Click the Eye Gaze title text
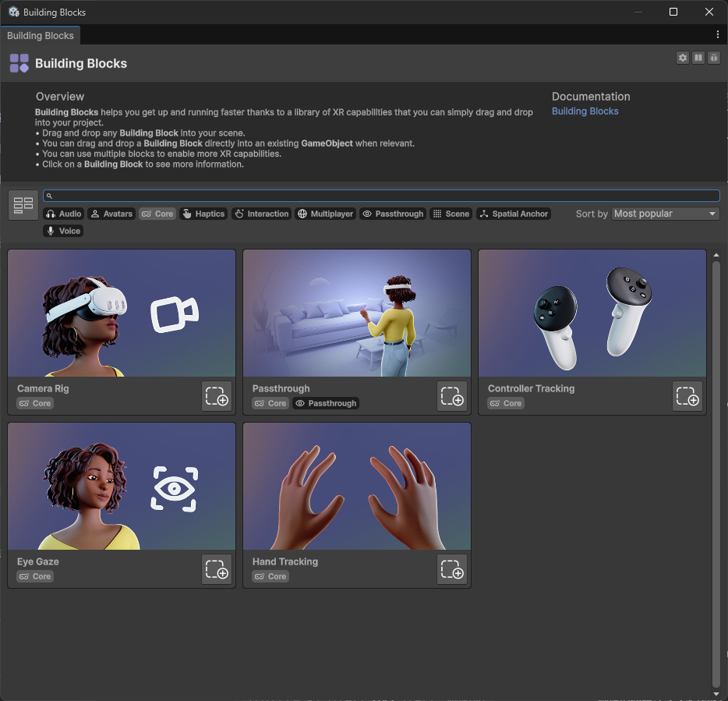 click(x=38, y=561)
